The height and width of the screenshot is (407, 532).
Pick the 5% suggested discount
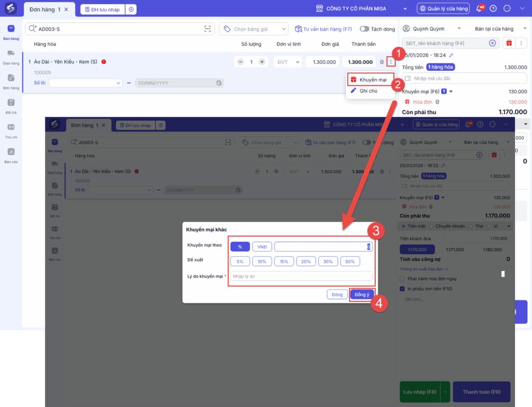[x=240, y=261]
